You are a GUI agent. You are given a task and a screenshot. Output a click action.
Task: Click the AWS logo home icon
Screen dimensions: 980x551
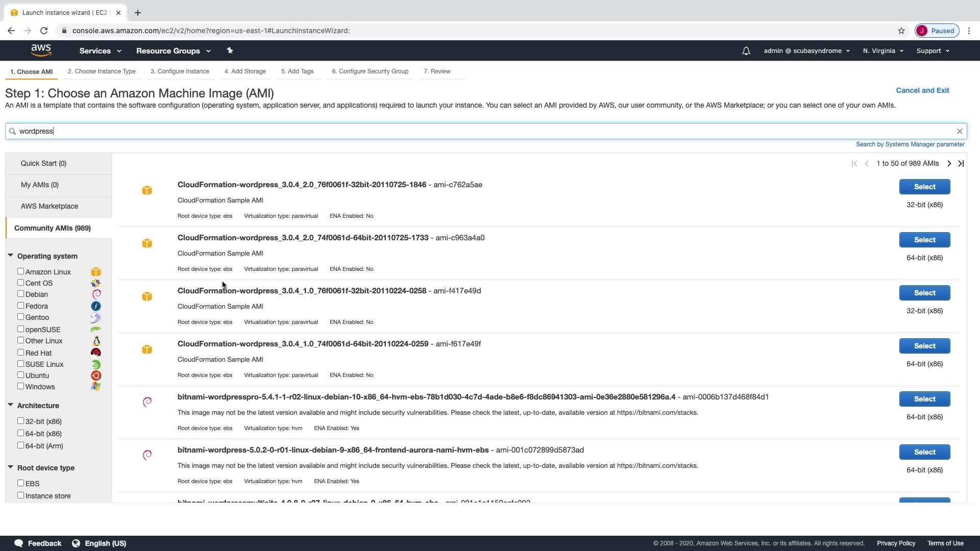point(41,50)
